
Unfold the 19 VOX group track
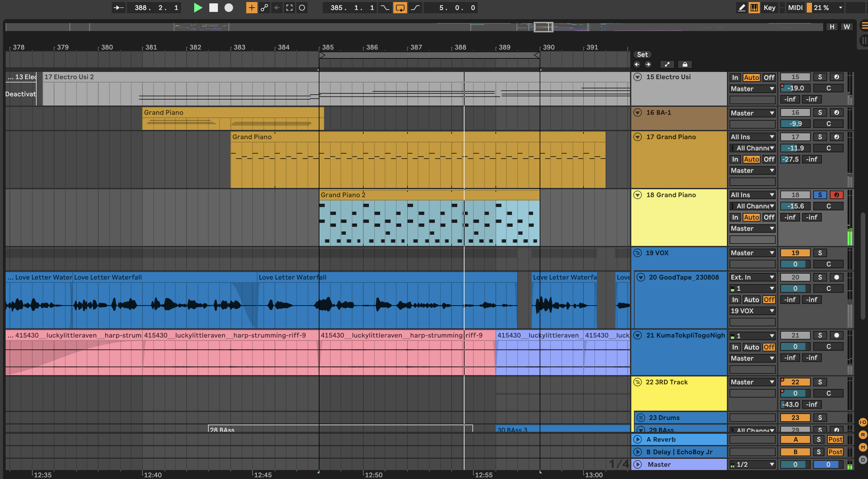tap(637, 253)
